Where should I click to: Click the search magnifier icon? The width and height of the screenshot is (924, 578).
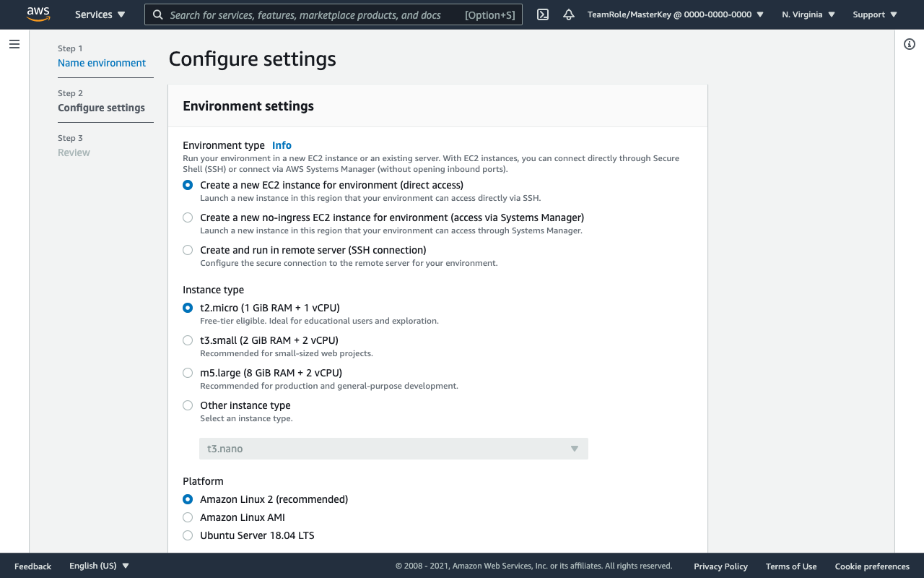click(x=158, y=14)
